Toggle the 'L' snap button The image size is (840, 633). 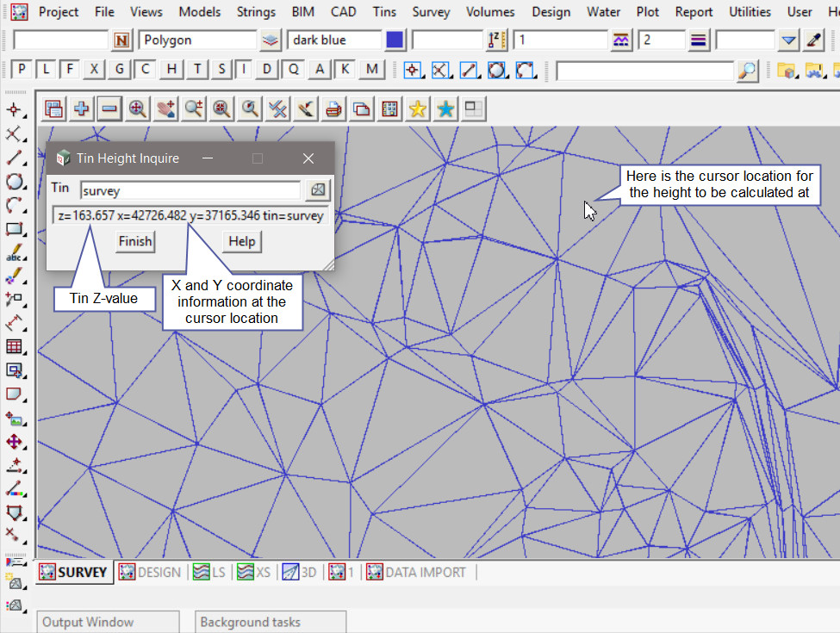46,70
